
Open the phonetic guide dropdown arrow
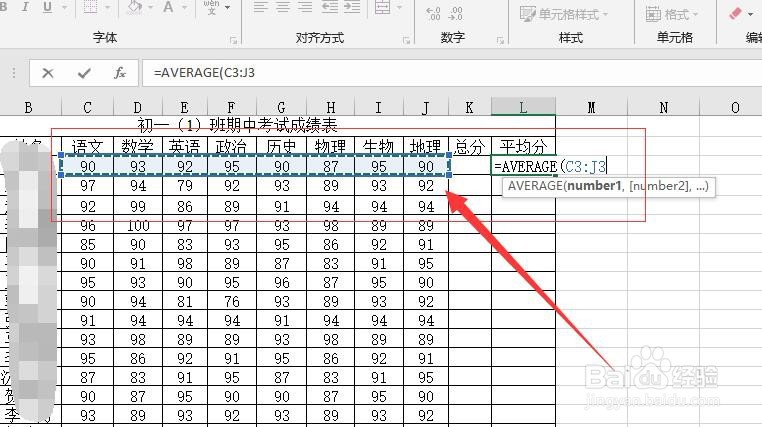click(227, 7)
